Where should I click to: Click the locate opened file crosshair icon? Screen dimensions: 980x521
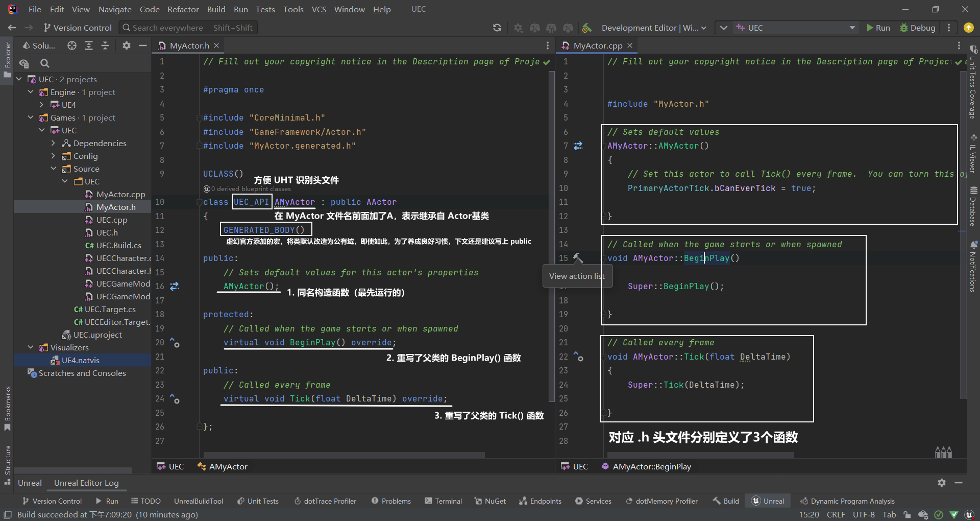(x=72, y=45)
